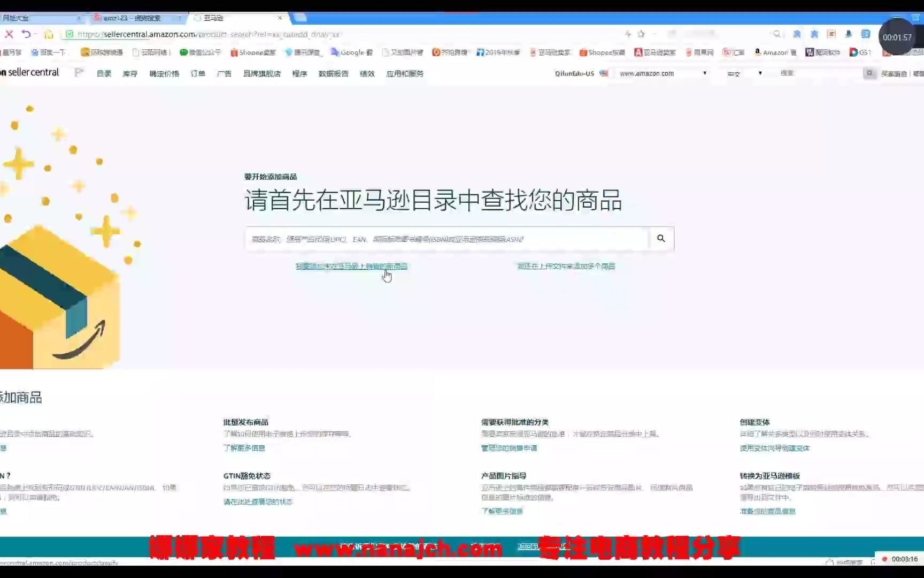Click 准备您的商品信息 link
The height and width of the screenshot is (578, 924).
pyautogui.click(x=768, y=511)
